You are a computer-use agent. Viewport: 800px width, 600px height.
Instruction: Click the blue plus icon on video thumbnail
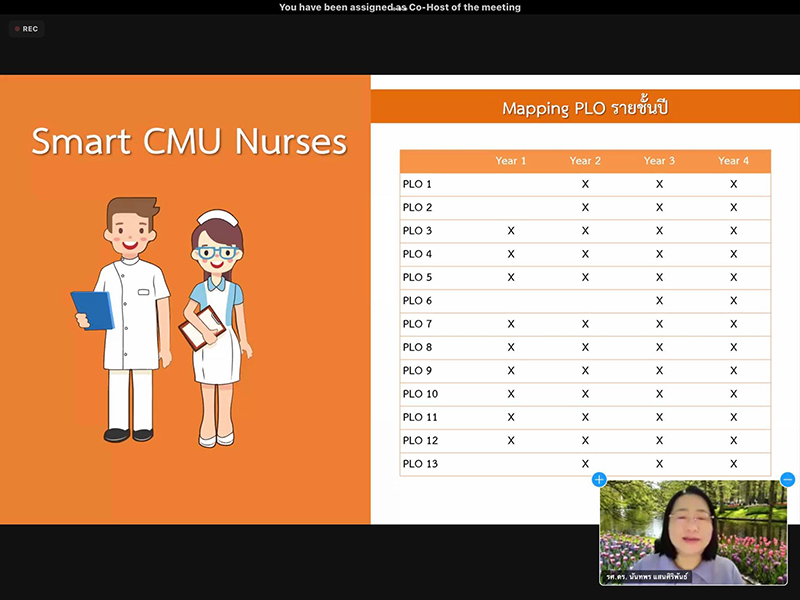[x=599, y=480]
